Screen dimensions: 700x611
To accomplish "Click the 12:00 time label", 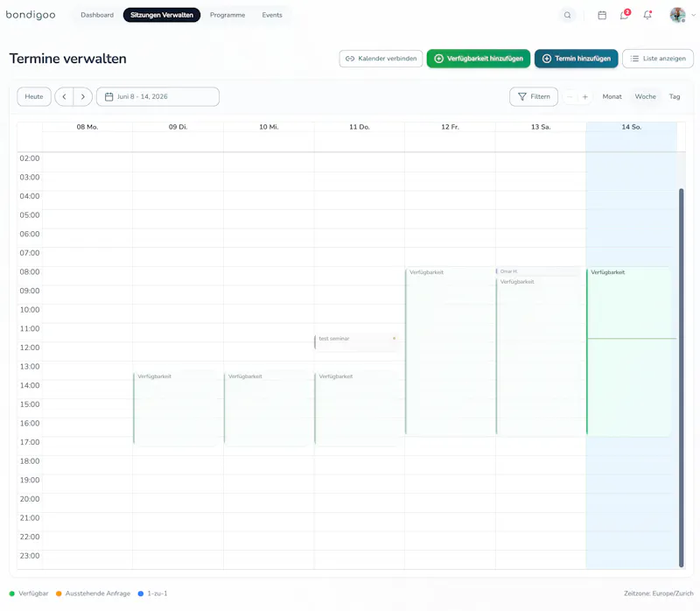I will point(30,348).
